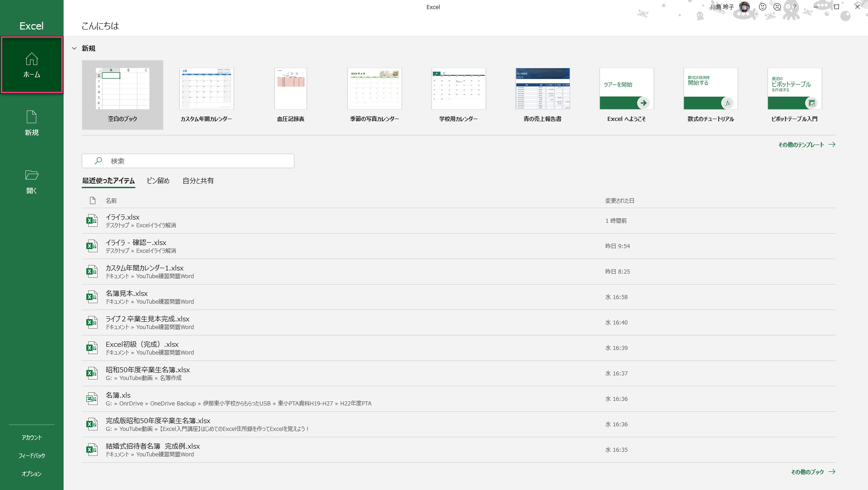The image size is (868, 490).
Task: Click arrow next to その他のブック
Action: coord(832,472)
